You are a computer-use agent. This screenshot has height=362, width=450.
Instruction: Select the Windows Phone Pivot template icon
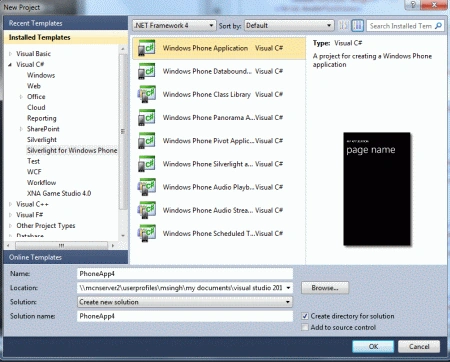[147, 141]
